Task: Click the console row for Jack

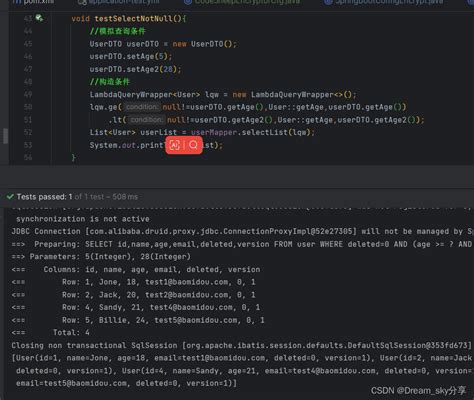Action: coord(134,295)
